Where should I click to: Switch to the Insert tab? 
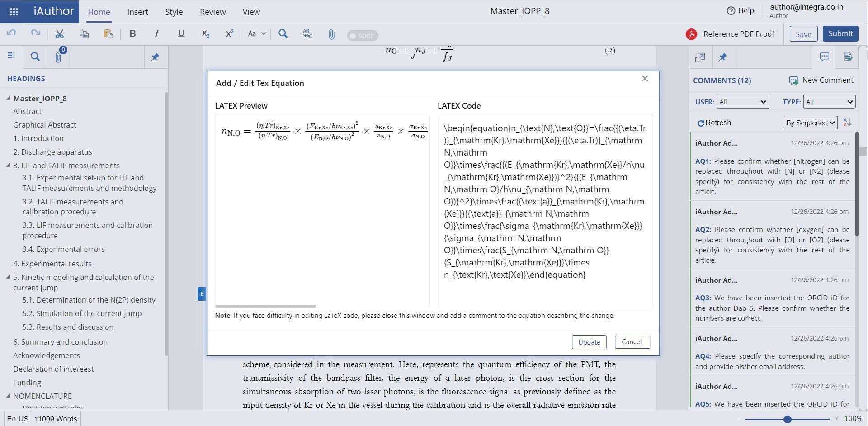[137, 12]
